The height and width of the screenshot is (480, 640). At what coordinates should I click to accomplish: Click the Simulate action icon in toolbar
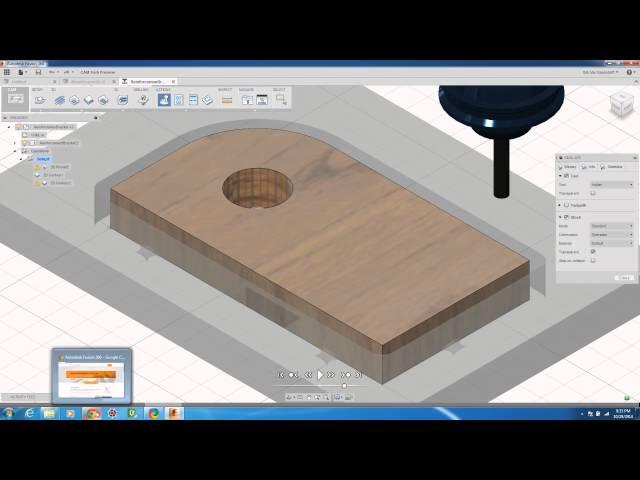(163, 100)
